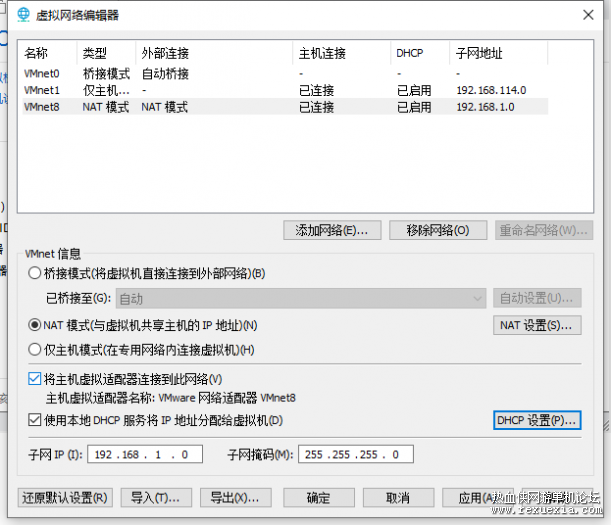Image resolution: width=611 pixels, height=525 pixels.
Task: Click 仅主机... type cell of VMnet1
Action: (106, 90)
